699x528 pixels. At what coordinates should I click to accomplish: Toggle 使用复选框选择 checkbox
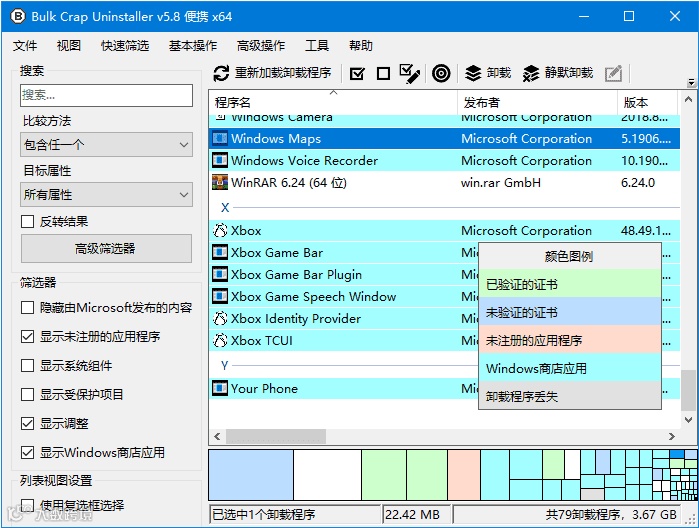pos(27,505)
